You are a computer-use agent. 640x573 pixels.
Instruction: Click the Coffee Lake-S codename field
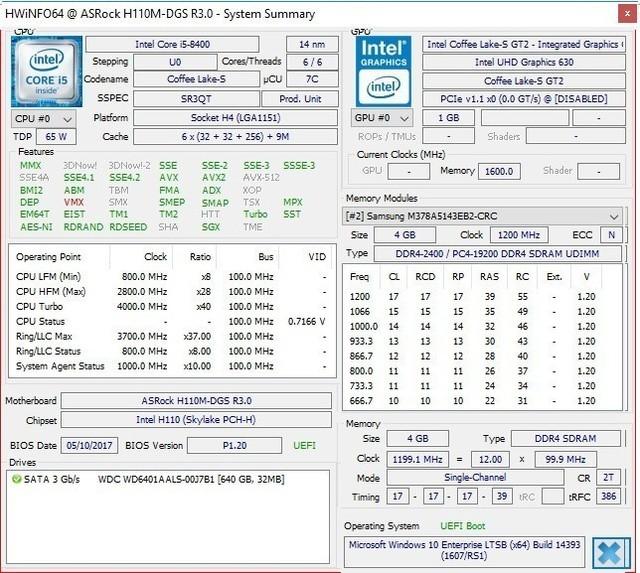[x=196, y=79]
